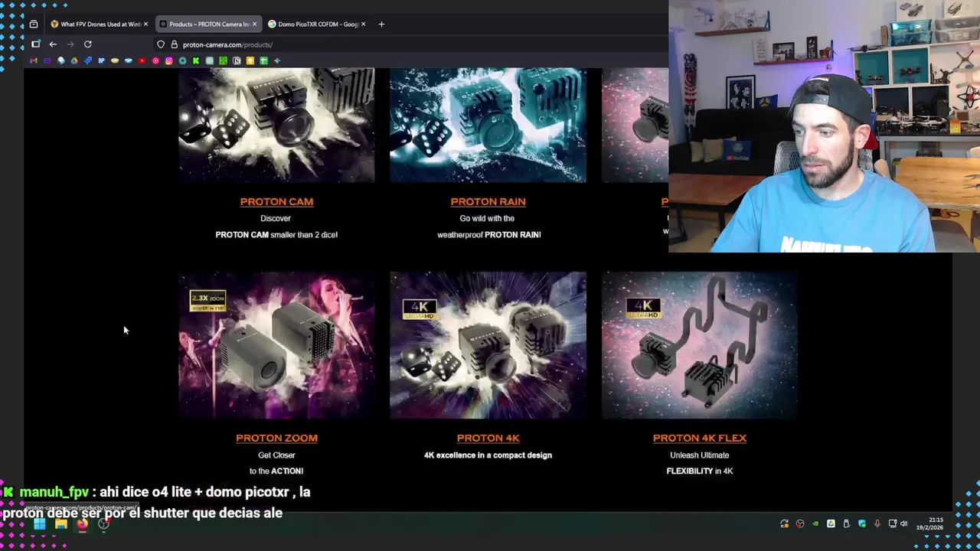The image size is (980, 551).
Task: Close the Products – PROTON Camera tab
Action: (254, 24)
